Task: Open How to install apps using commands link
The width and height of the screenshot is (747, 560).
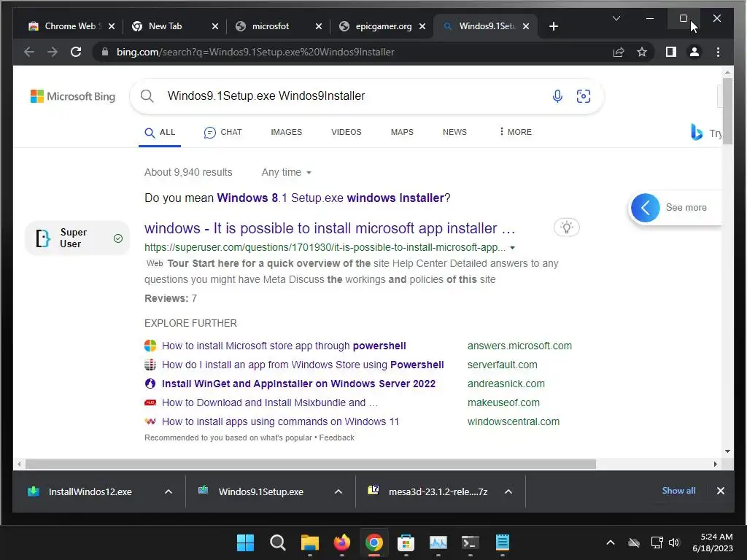Action: coord(280,422)
